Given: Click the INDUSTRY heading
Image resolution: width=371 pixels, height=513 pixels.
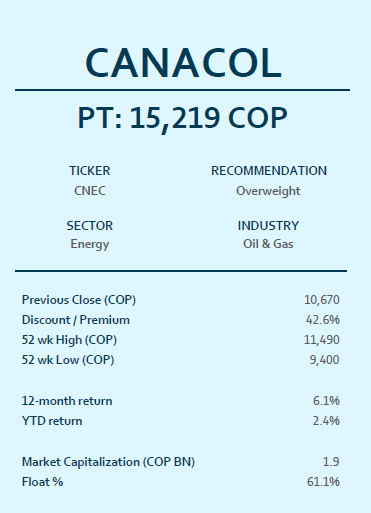Looking at the screenshot, I should click(x=268, y=226).
